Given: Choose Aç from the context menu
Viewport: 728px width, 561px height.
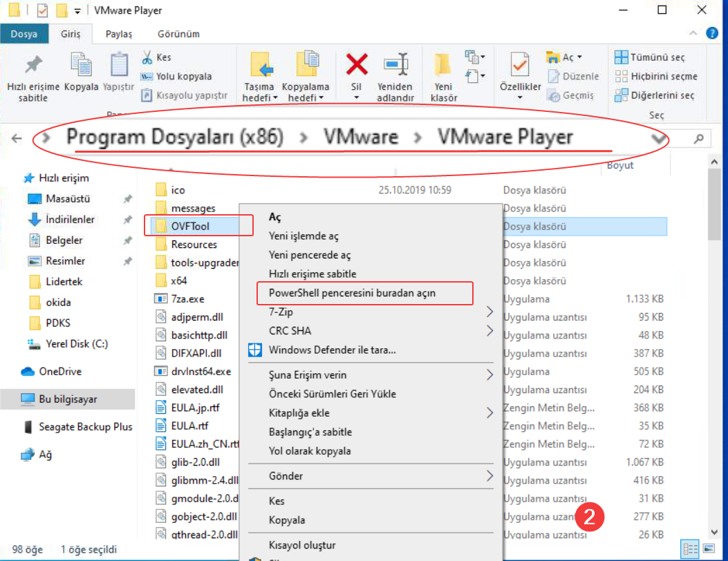Looking at the screenshot, I should coord(275,217).
